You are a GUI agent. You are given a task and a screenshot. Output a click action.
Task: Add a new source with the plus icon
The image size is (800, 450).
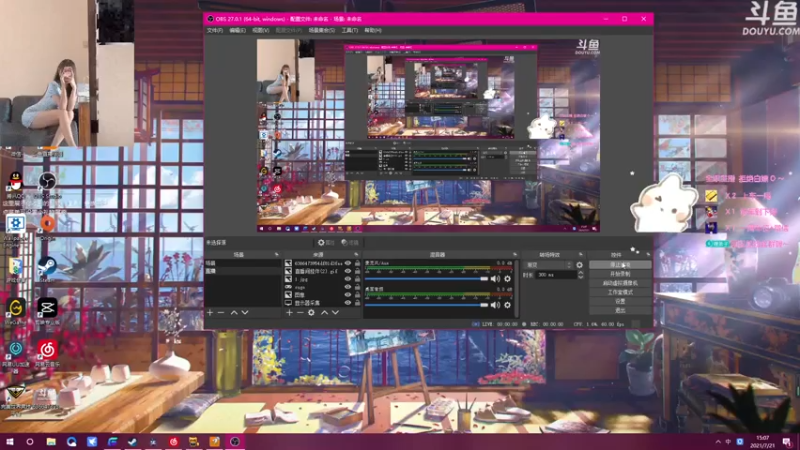point(289,312)
